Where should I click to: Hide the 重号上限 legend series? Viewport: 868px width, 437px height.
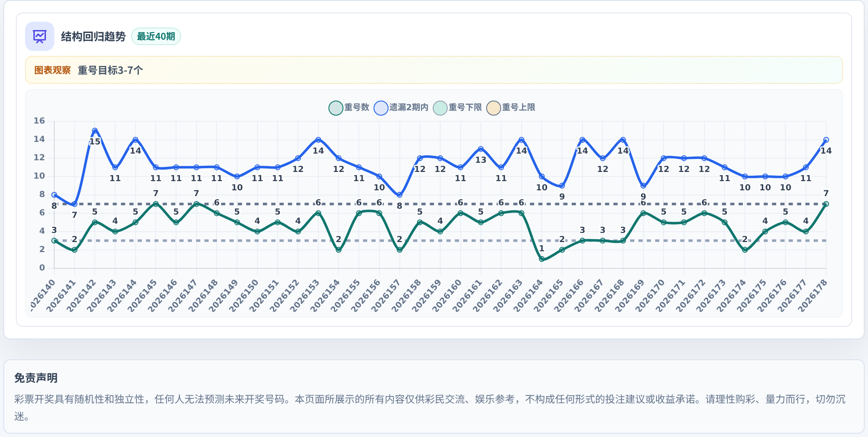(511, 108)
